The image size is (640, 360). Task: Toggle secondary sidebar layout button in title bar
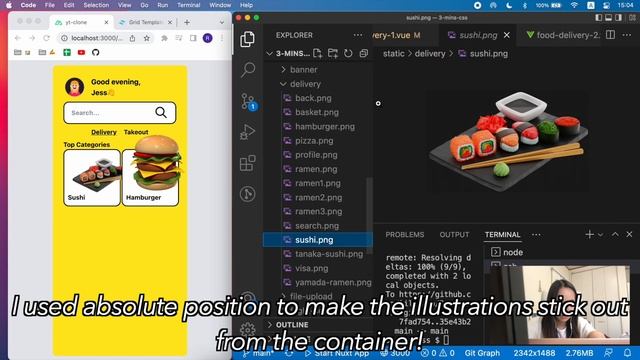pyautogui.click(x=619, y=18)
